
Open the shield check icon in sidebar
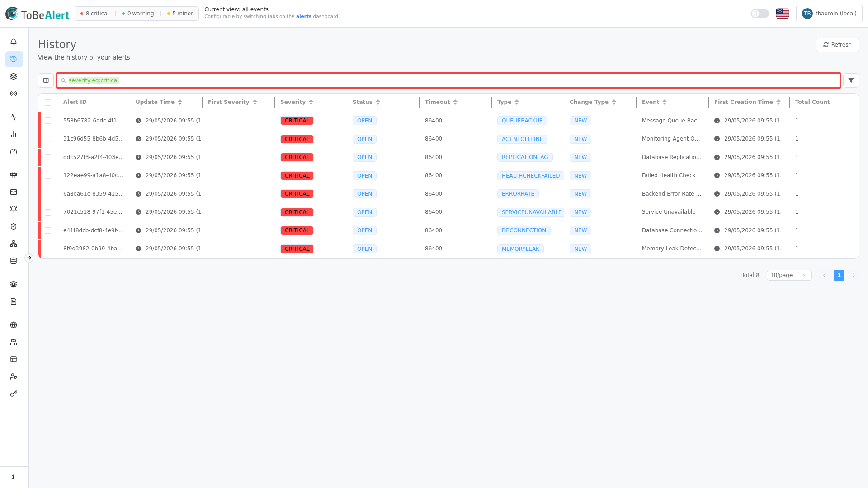coord(14,226)
